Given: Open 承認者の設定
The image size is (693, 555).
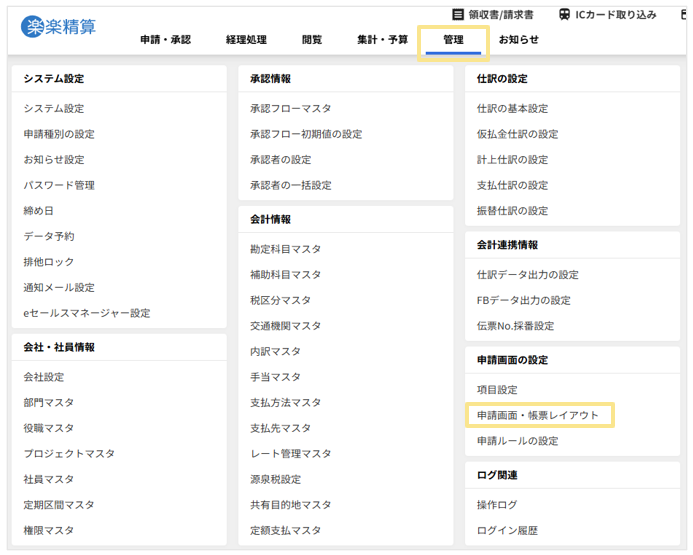Looking at the screenshot, I should tap(281, 160).
